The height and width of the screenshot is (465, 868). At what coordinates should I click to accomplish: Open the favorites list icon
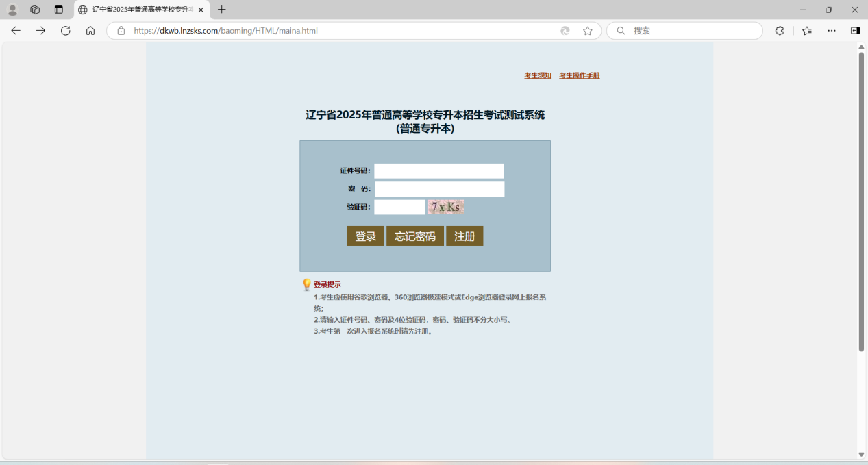click(807, 31)
